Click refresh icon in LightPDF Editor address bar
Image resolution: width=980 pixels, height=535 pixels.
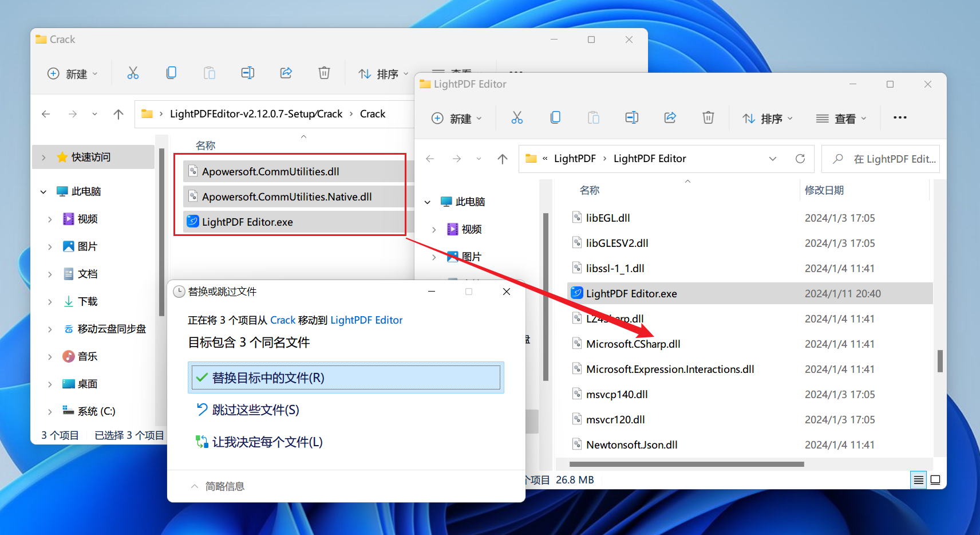pos(800,159)
